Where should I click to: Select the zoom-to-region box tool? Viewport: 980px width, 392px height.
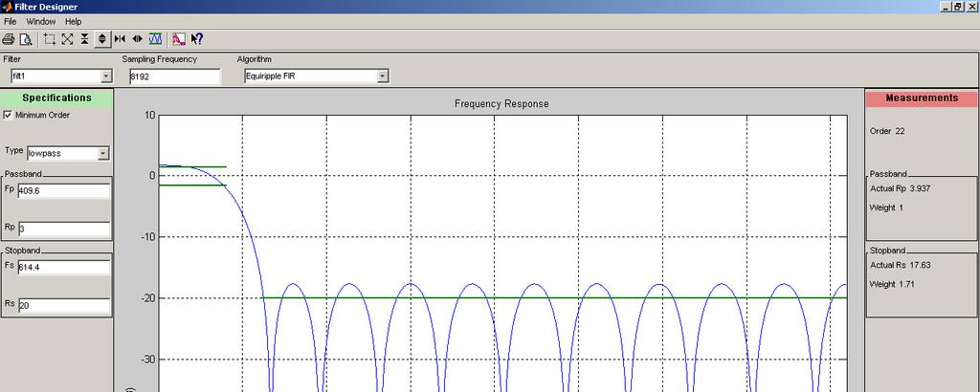coord(50,39)
